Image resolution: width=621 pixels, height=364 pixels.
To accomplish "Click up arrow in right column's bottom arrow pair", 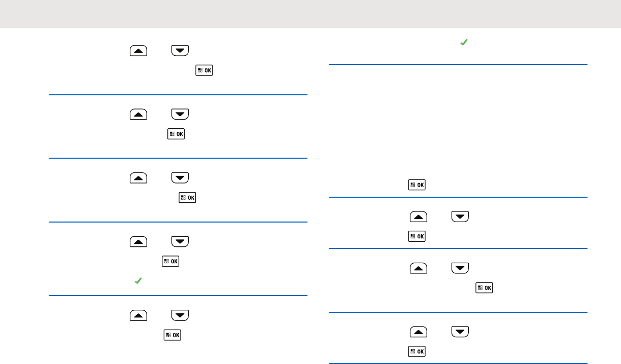I will (x=419, y=332).
